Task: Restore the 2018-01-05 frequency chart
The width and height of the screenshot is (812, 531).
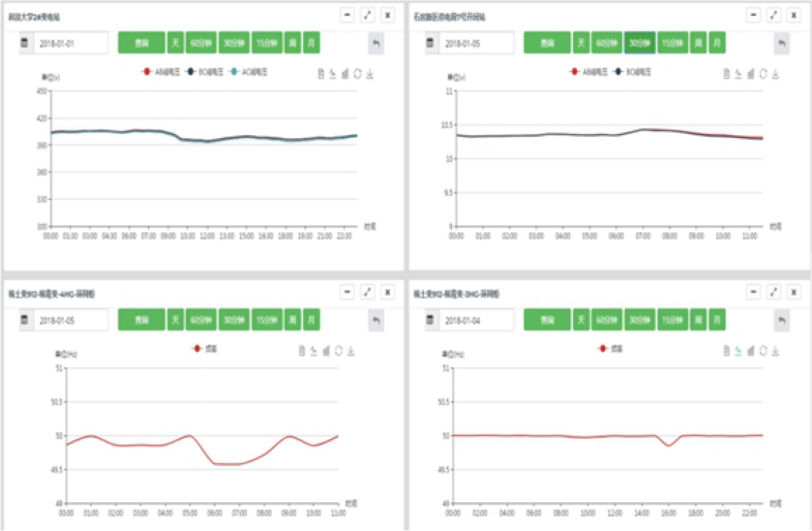Action: pyautogui.click(x=338, y=351)
